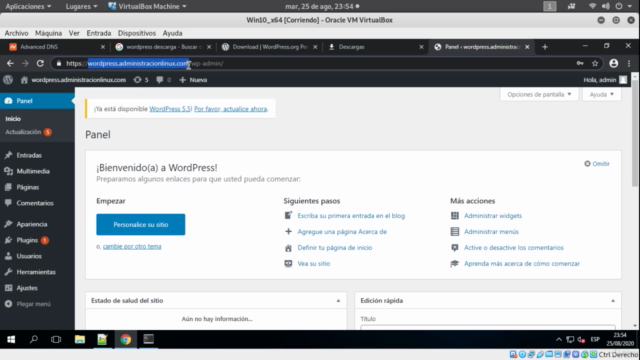The image size is (640, 360).
Task: Click the address bar URL
Action: (x=145, y=63)
